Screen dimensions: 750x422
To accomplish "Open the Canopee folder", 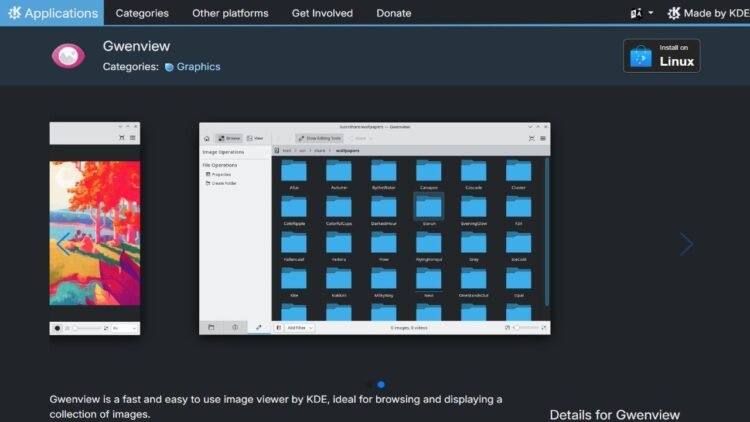I will 429,175.
